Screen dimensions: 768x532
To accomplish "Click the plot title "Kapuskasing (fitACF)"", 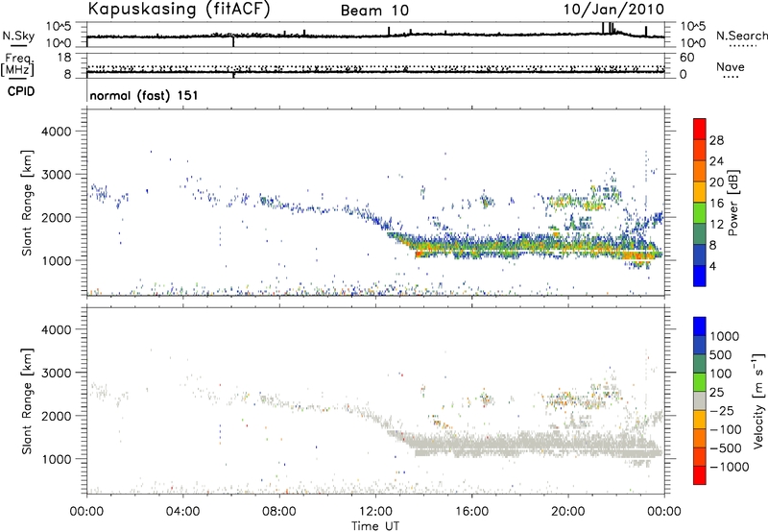I will pos(179,9).
